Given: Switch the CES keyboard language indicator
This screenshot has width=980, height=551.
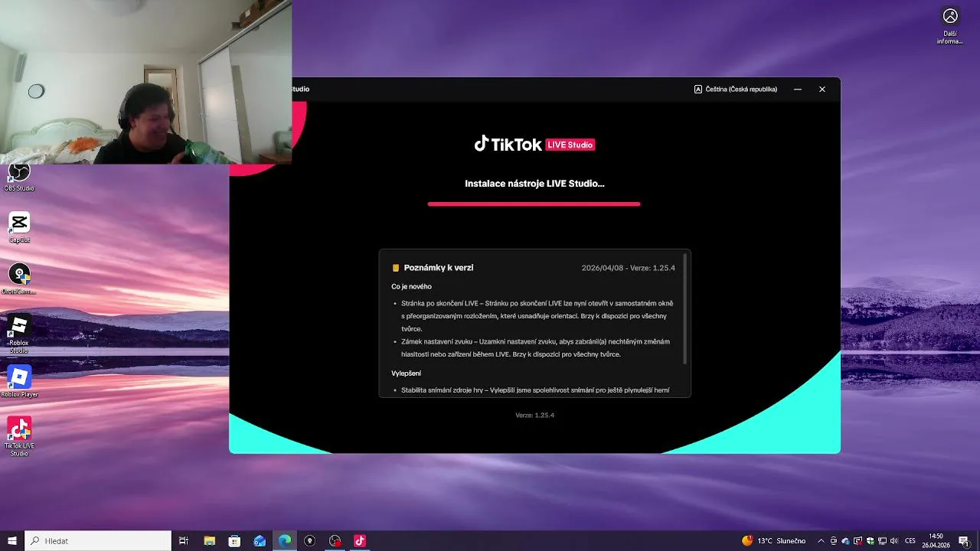Looking at the screenshot, I should coord(910,540).
